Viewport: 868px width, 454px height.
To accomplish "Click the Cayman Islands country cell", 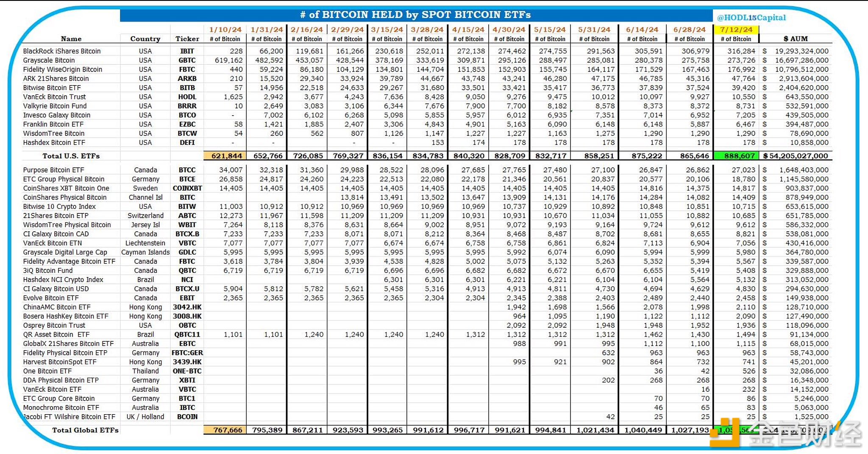I will coord(145,252).
